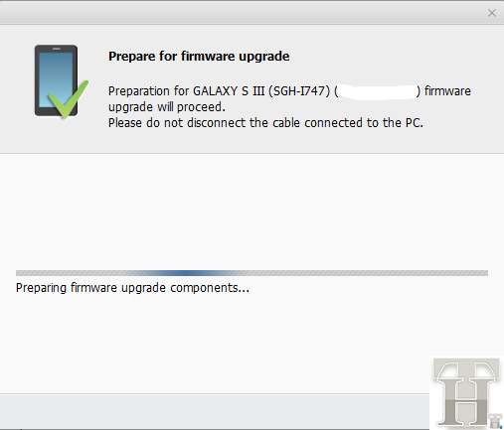Viewport: 504px width, 430px height.
Task: Click the blue segment of the progress bar
Action: [x=186, y=273]
